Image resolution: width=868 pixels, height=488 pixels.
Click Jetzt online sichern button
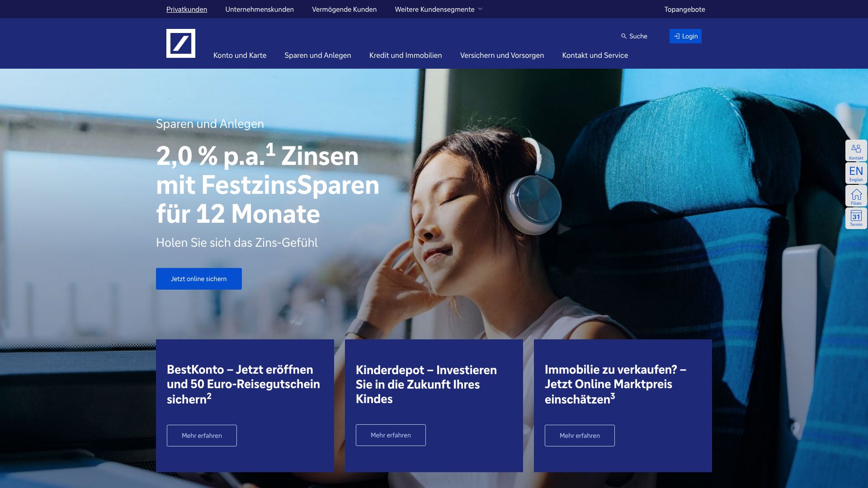pyautogui.click(x=199, y=279)
